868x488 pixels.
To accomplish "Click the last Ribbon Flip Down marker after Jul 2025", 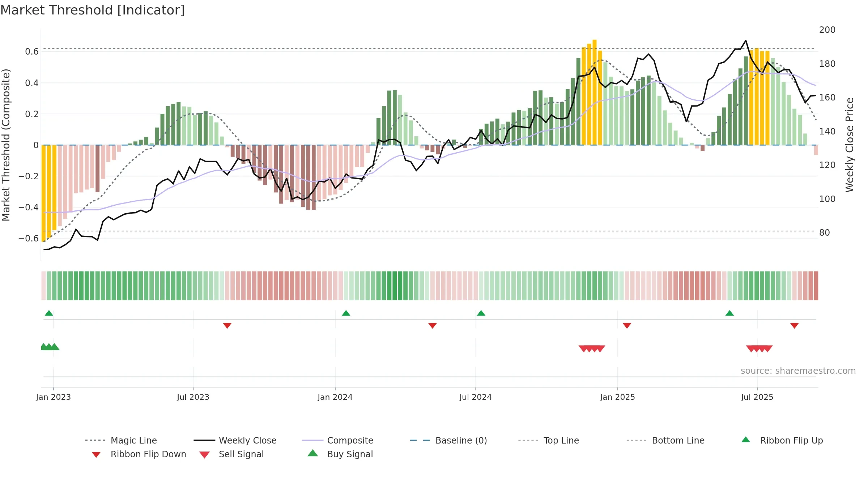I will click(795, 326).
